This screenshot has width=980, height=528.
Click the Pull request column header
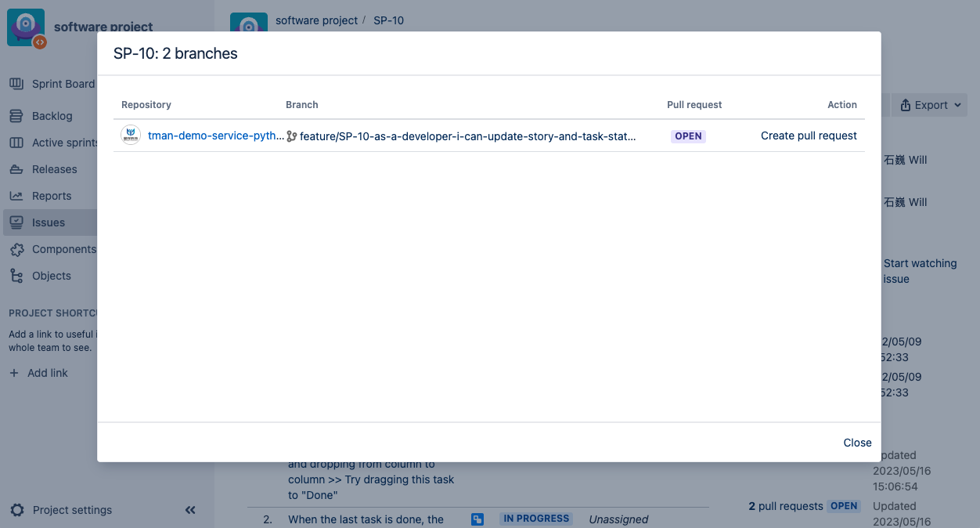click(694, 105)
